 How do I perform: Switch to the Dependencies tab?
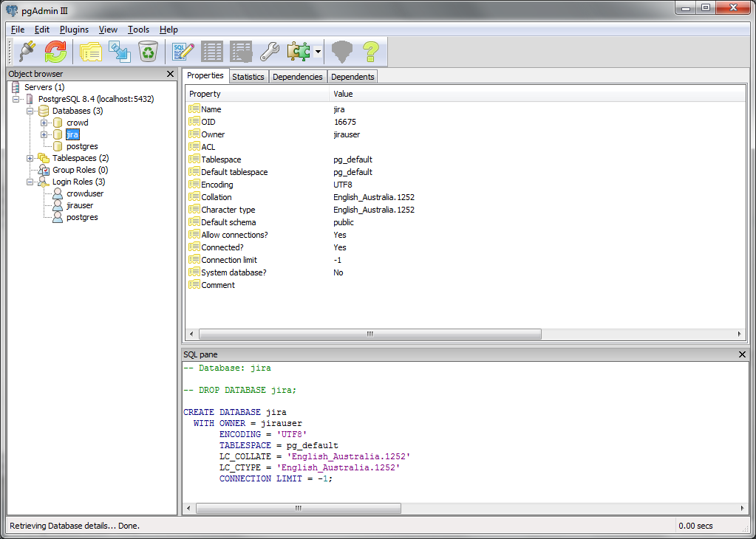click(298, 77)
